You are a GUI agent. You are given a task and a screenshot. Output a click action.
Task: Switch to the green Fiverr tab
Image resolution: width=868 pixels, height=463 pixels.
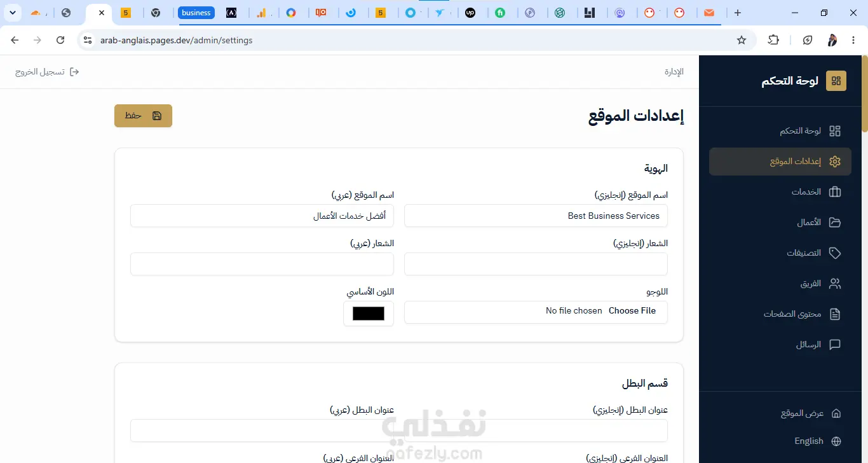coord(500,13)
